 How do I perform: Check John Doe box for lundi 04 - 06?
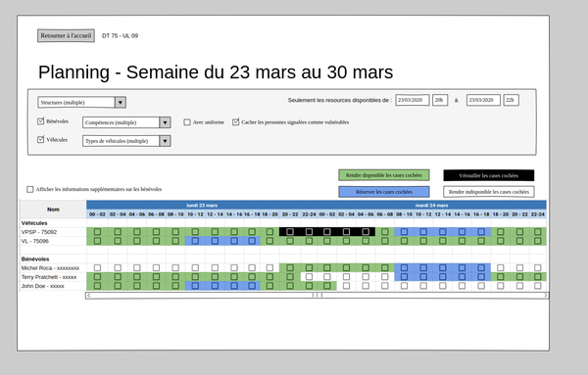[137, 286]
